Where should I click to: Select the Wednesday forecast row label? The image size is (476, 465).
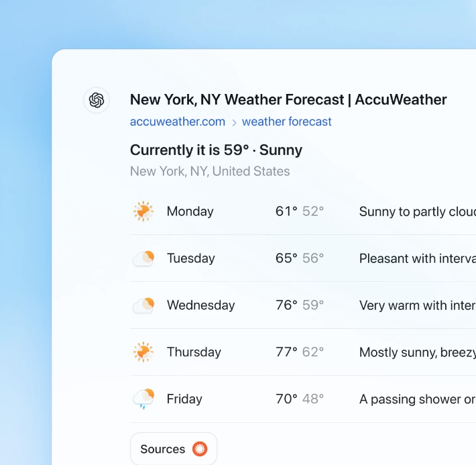pyautogui.click(x=201, y=305)
